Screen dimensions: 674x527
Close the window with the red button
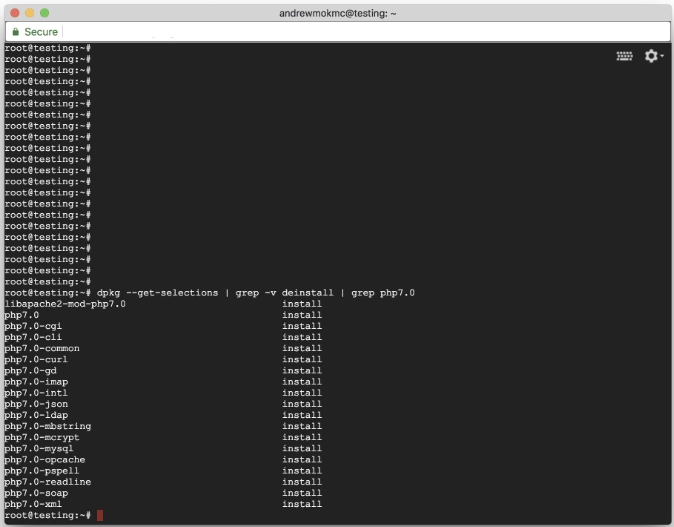coord(15,11)
